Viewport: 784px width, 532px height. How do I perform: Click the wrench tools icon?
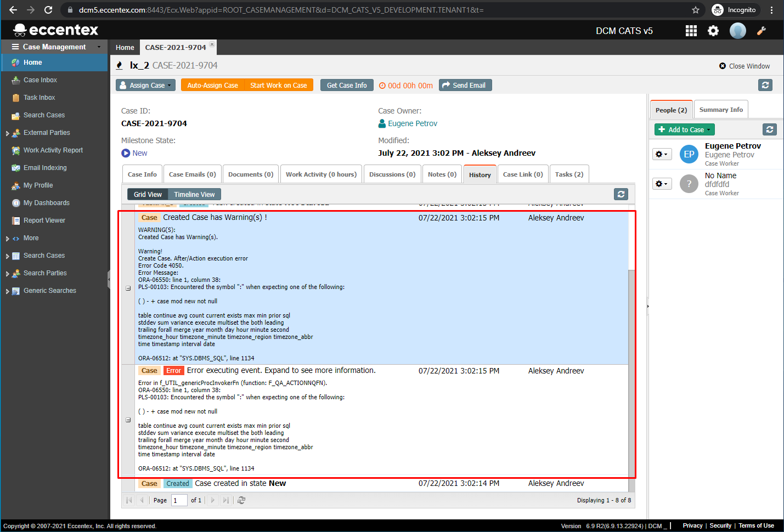(x=762, y=31)
